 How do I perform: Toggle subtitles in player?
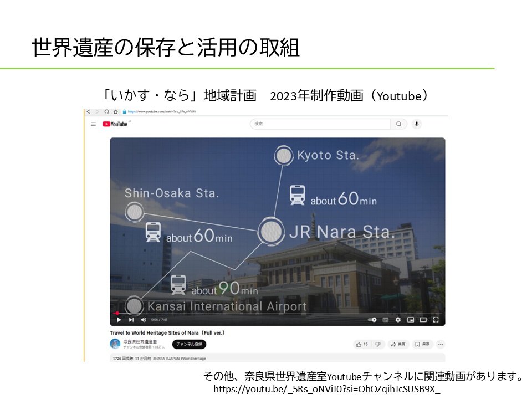tap(386, 320)
